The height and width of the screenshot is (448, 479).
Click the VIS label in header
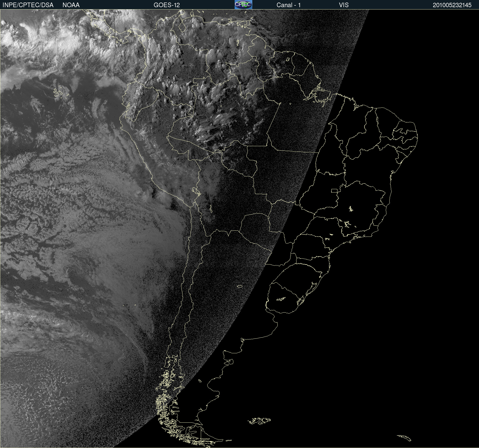click(x=344, y=5)
